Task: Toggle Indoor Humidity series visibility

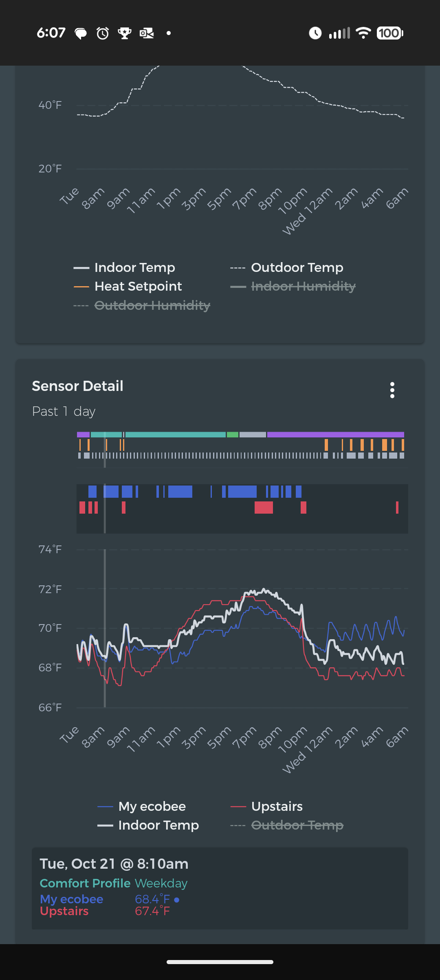Action: pyautogui.click(x=303, y=287)
